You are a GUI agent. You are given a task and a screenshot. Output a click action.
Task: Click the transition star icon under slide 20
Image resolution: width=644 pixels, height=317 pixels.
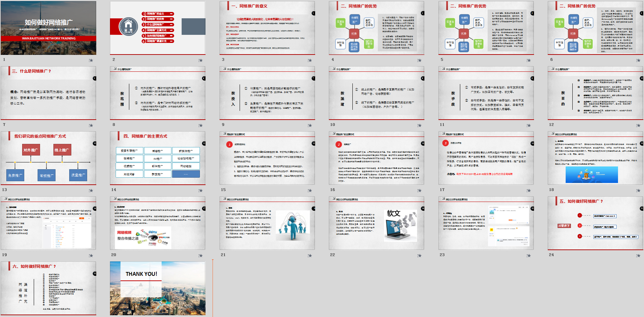point(200,255)
